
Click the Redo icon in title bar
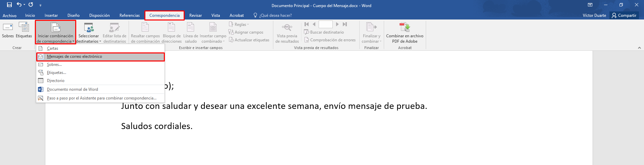coord(31,5)
